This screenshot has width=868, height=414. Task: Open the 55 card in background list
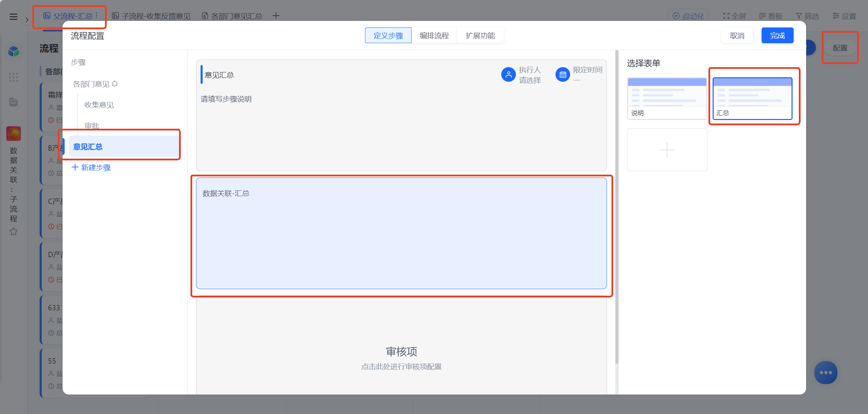[x=51, y=373]
